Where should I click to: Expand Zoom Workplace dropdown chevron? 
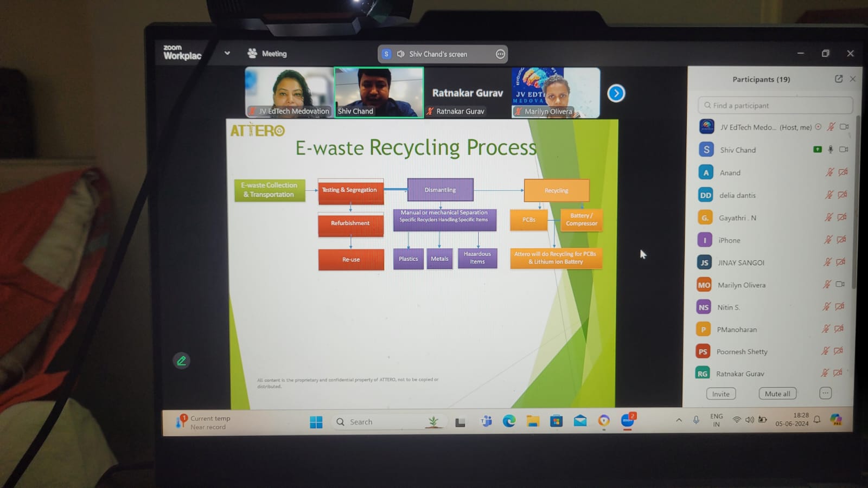(x=227, y=53)
